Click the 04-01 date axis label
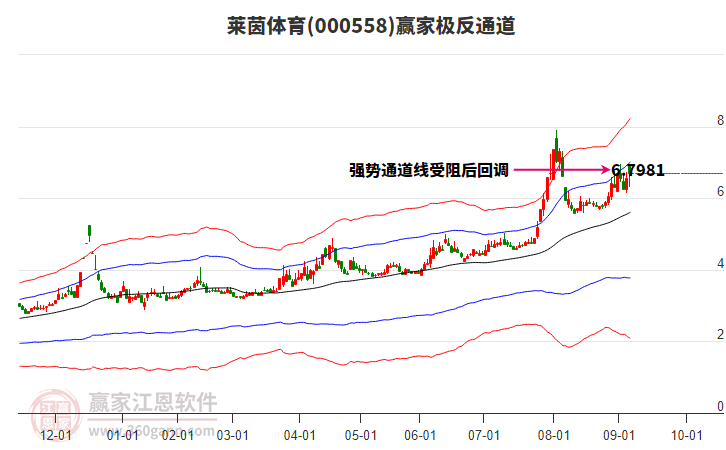The height and width of the screenshot is (450, 726). pyautogui.click(x=300, y=435)
